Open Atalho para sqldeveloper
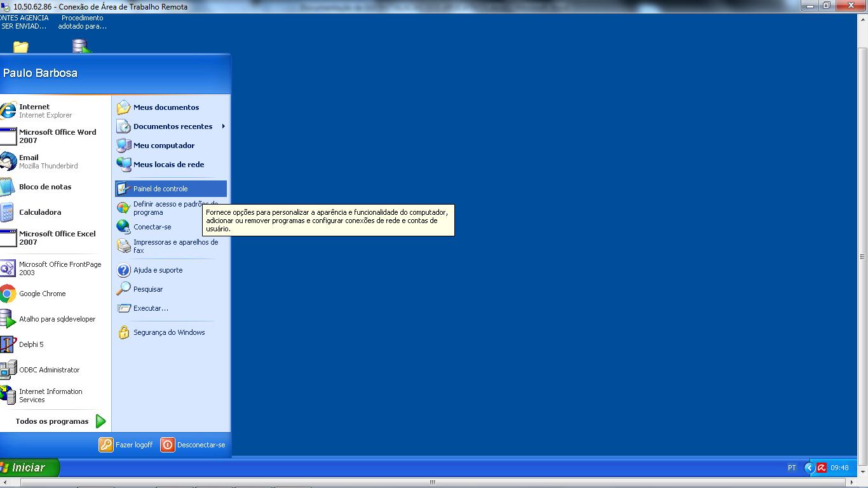This screenshot has width=868, height=488. [55, 319]
